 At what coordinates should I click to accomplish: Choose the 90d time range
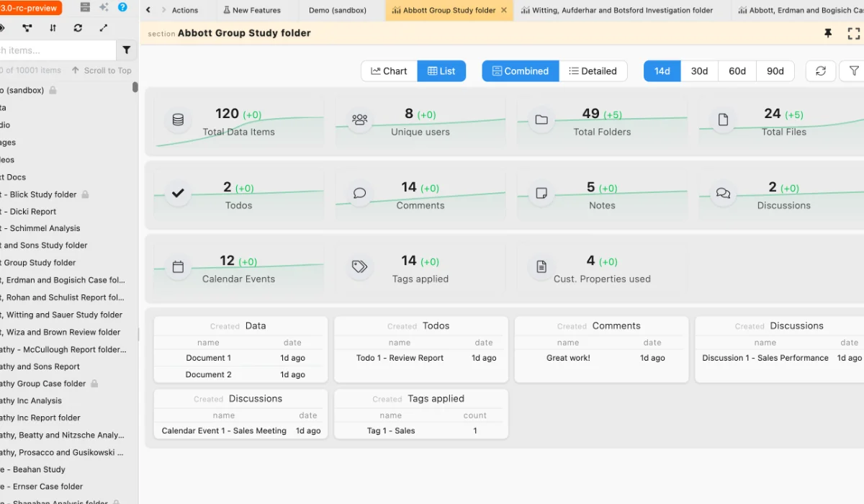tap(775, 71)
